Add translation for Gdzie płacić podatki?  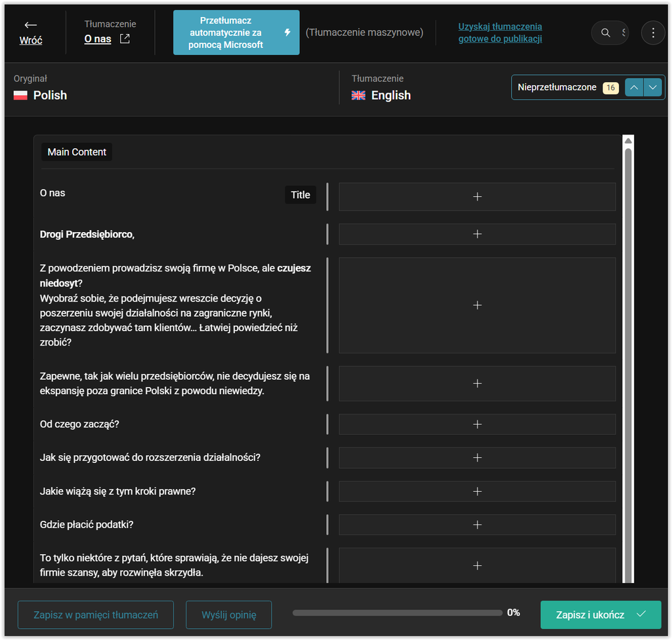[x=477, y=525]
